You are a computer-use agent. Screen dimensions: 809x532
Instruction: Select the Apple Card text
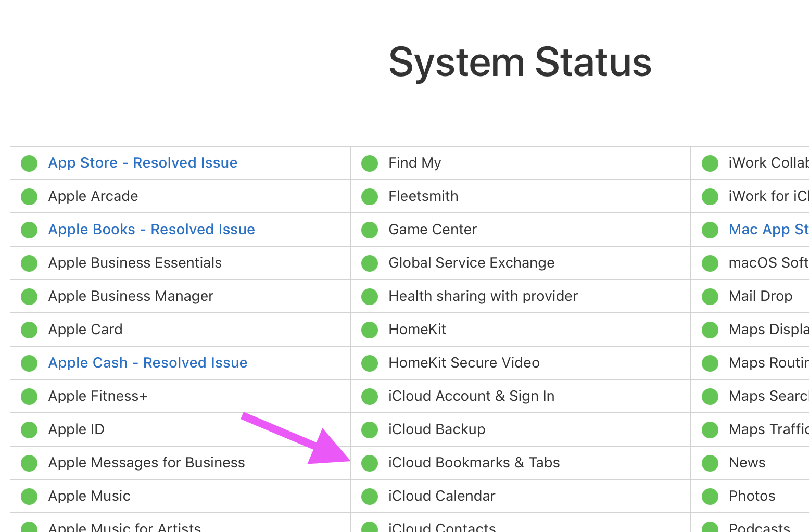coord(85,330)
